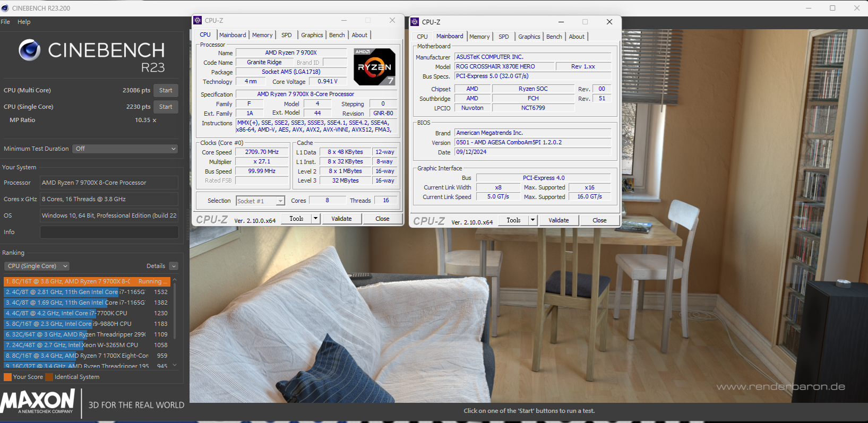Switch to Mainboard tab in left CPU-Z window
This screenshot has height=423, width=868.
(233, 35)
